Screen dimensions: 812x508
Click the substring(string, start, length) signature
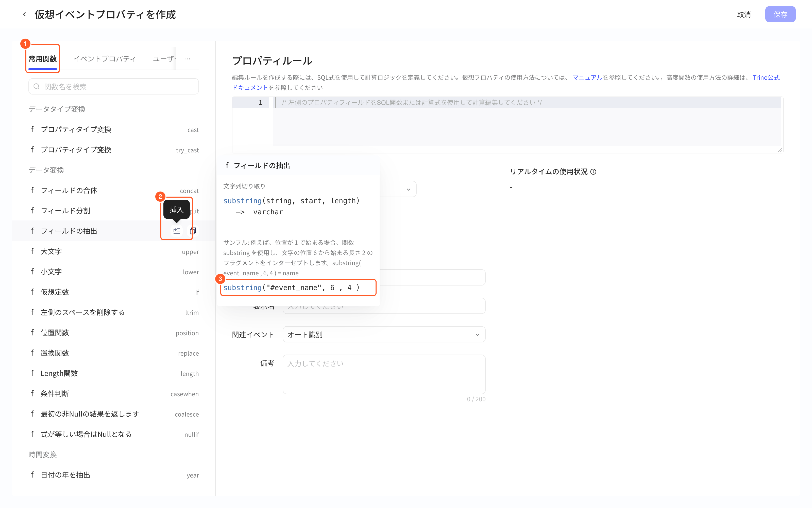292,201
